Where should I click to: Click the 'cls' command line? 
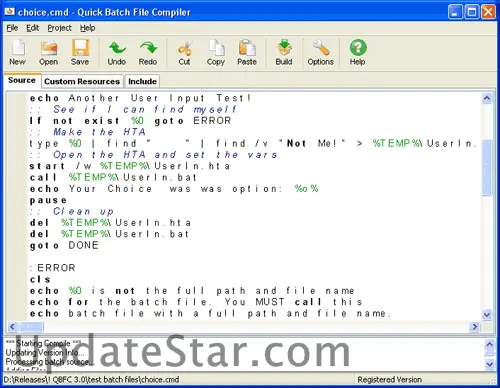pyautogui.click(x=40, y=280)
